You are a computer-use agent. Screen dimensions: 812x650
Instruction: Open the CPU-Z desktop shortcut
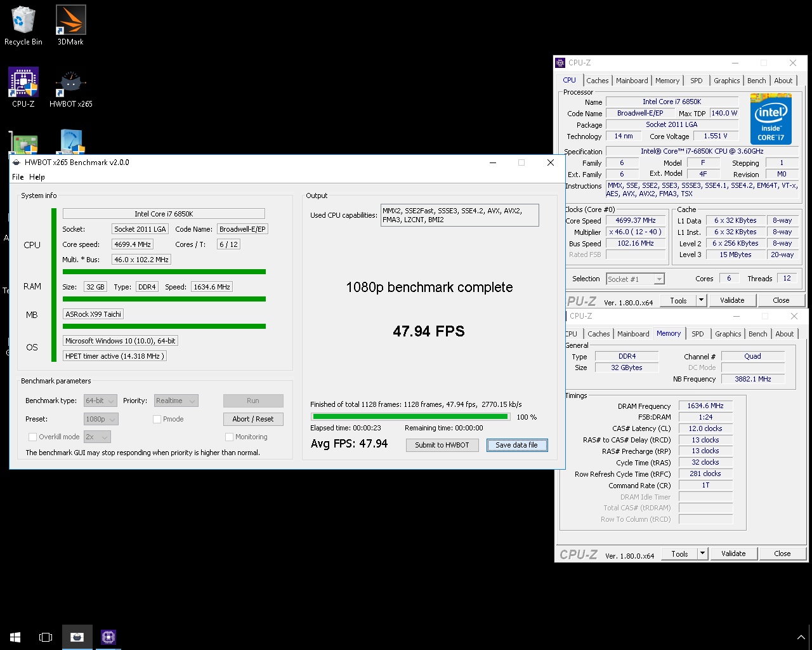pyautogui.click(x=23, y=88)
